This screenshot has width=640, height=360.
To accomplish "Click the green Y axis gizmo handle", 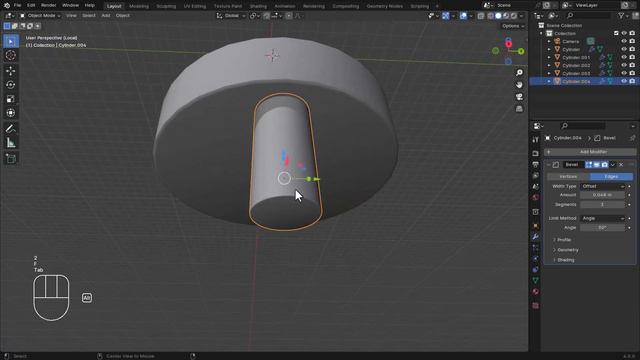I will (521, 51).
